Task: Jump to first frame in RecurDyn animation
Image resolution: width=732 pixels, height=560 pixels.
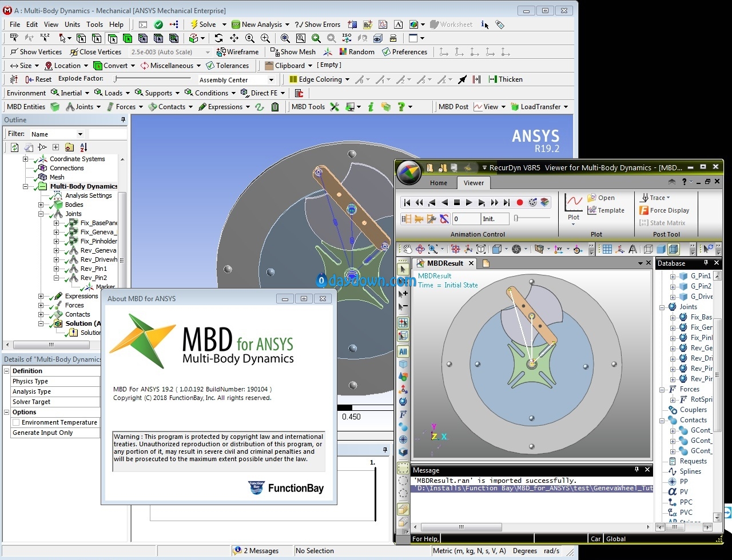Action: [407, 202]
